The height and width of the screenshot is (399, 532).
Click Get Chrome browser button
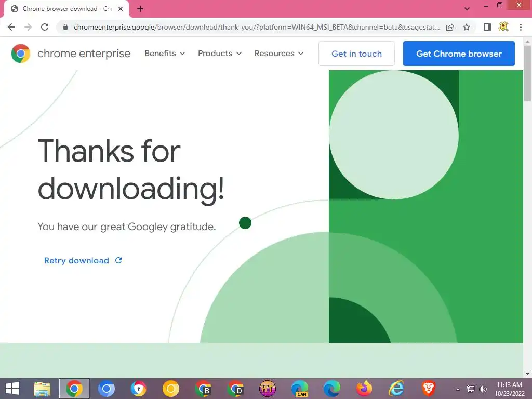(x=459, y=54)
